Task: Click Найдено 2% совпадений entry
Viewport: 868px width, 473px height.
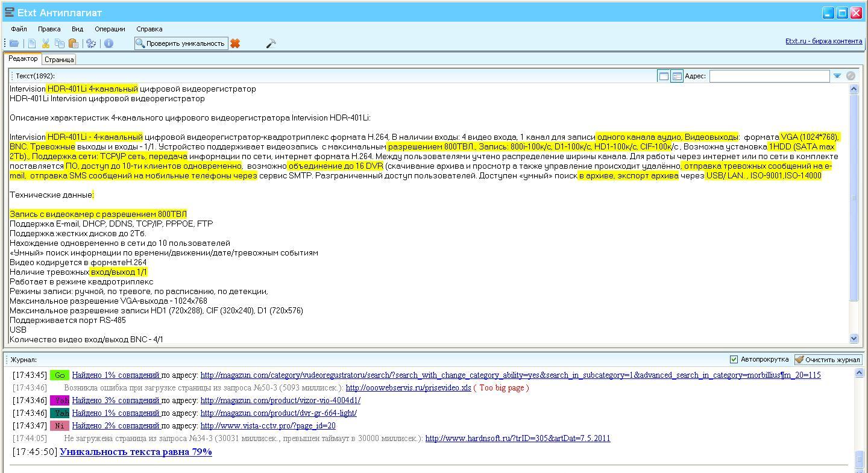Action: tap(116, 426)
